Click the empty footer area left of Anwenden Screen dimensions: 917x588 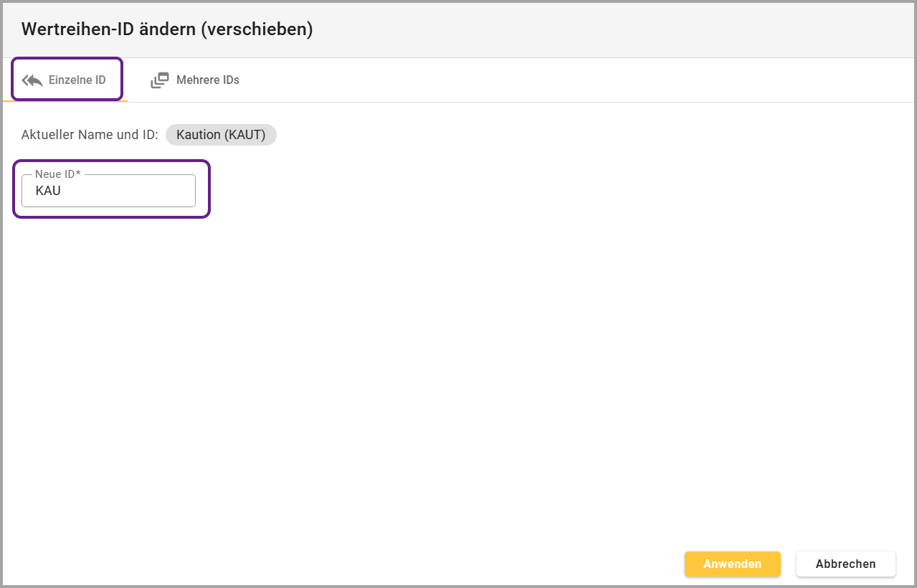tap(358, 564)
